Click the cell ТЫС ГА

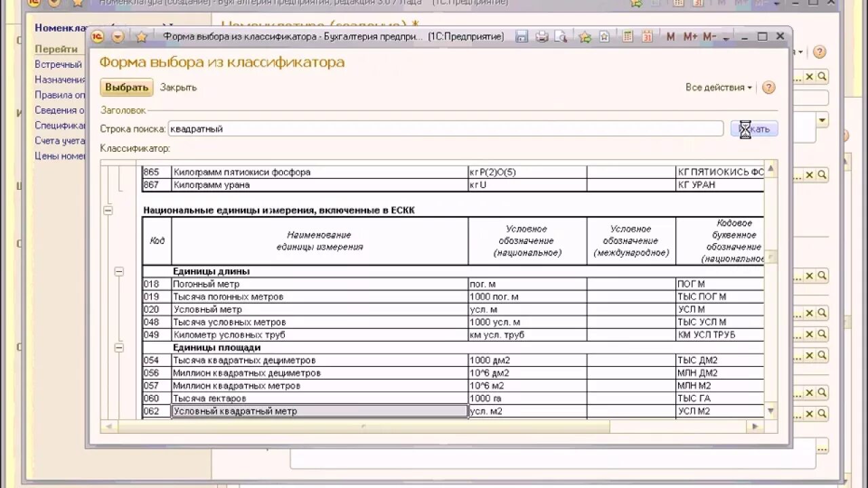pos(719,399)
